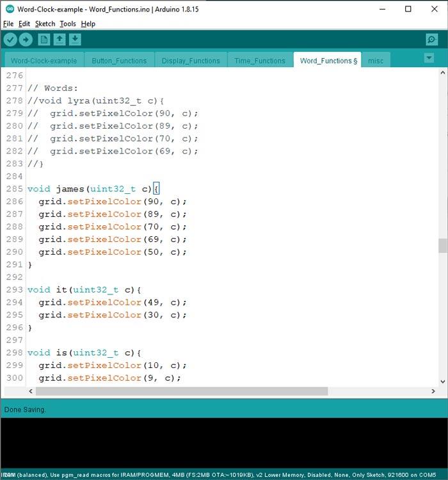The width and height of the screenshot is (448, 480).
Task: Open the Help menu
Action: (88, 24)
